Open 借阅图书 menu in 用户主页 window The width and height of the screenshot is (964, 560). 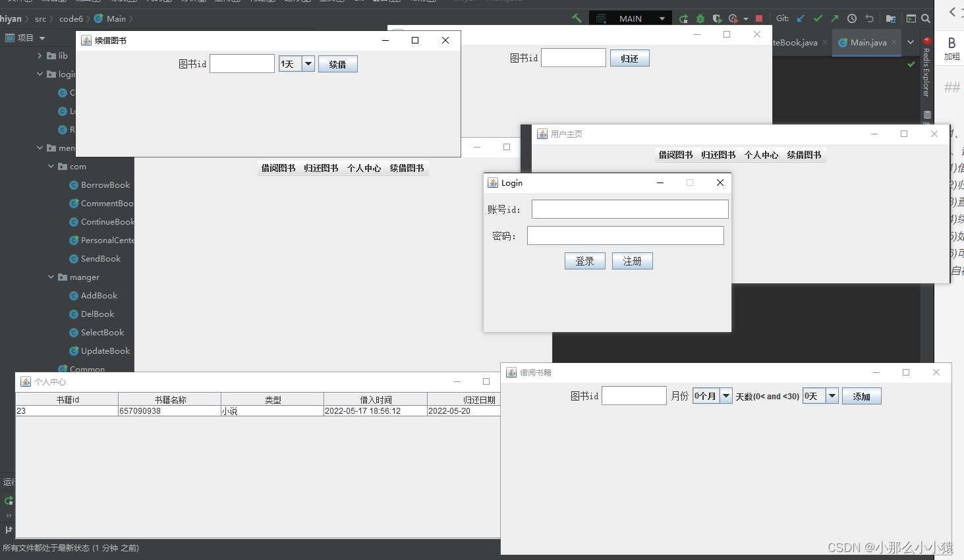(675, 155)
